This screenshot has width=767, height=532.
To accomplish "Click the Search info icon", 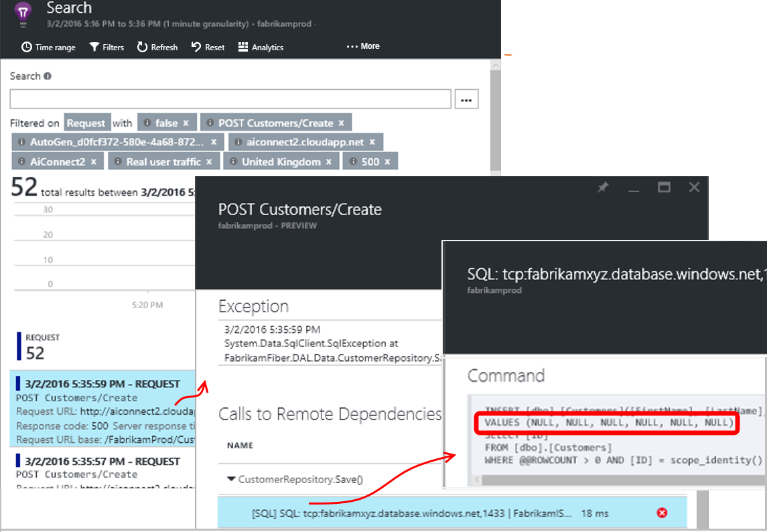I will [48, 76].
